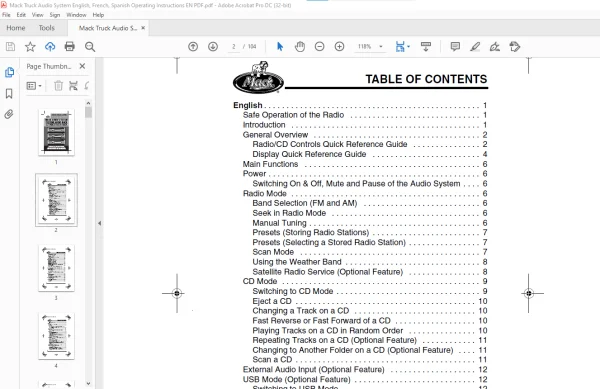This screenshot has width=600, height=389.
Task: Open the thumbnail options dropdown
Action: click(x=34, y=86)
